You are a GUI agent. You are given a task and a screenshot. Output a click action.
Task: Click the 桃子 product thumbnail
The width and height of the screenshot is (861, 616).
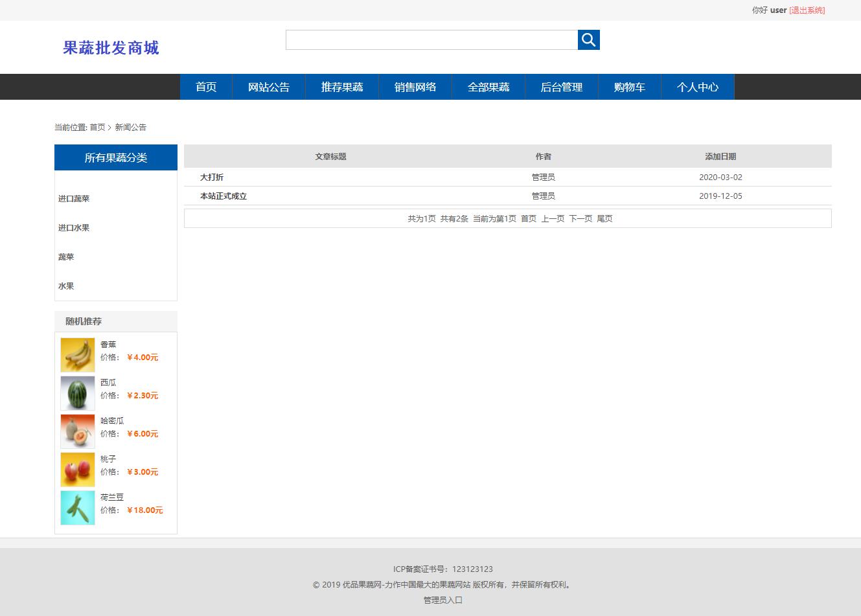[x=77, y=469]
